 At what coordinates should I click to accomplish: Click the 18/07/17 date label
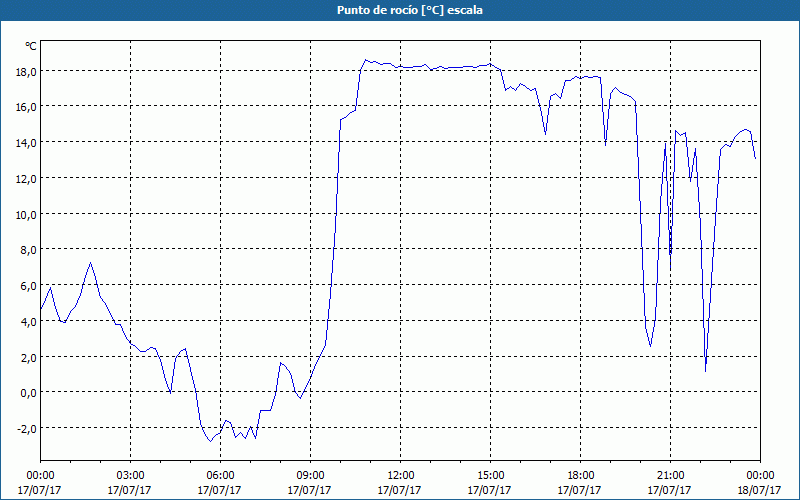point(760,490)
